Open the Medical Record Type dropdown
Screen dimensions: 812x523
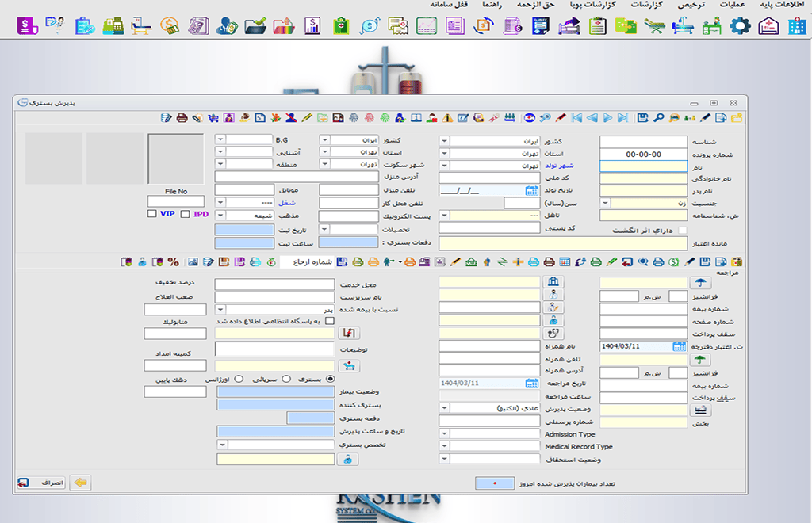(444, 445)
